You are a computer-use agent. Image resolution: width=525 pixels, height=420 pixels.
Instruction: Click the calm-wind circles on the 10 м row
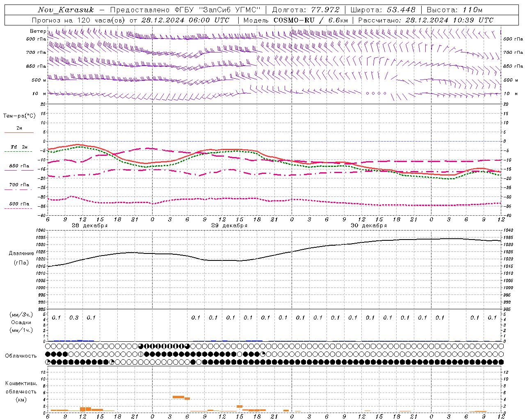click(x=376, y=94)
